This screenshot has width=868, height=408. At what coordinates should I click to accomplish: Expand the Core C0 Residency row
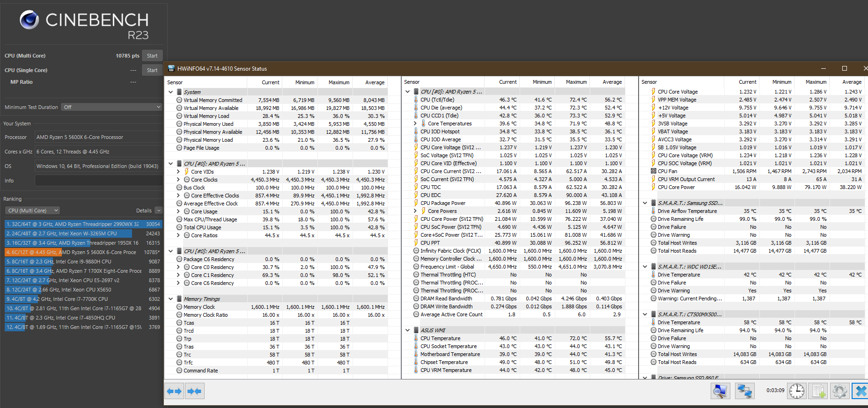tap(178, 267)
